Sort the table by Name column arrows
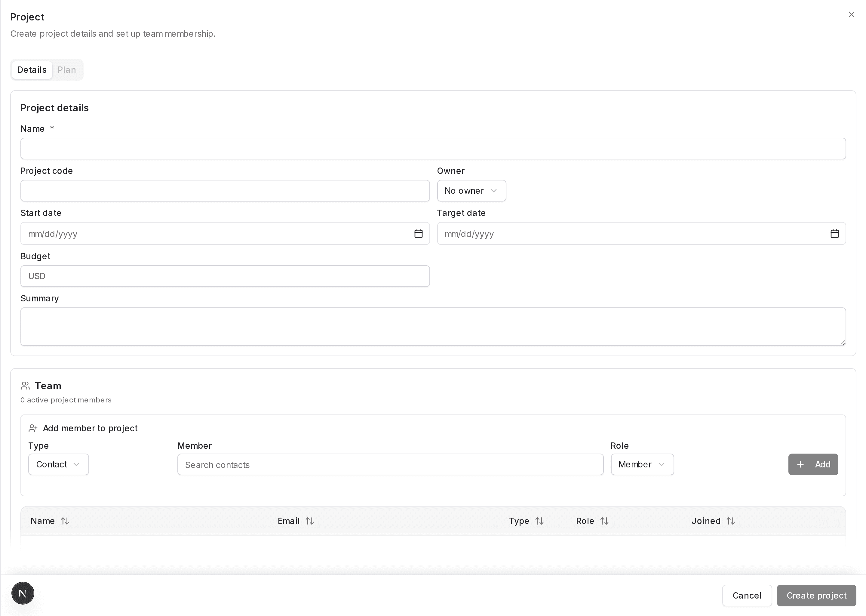 point(65,521)
